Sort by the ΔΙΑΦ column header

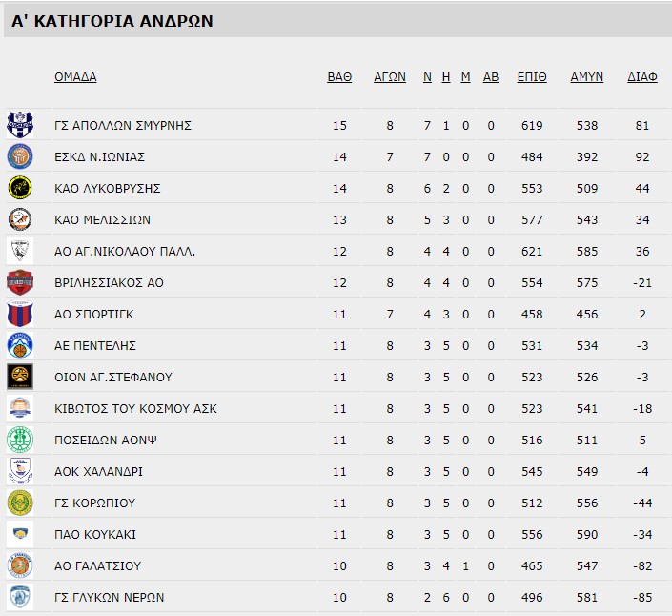click(x=642, y=77)
